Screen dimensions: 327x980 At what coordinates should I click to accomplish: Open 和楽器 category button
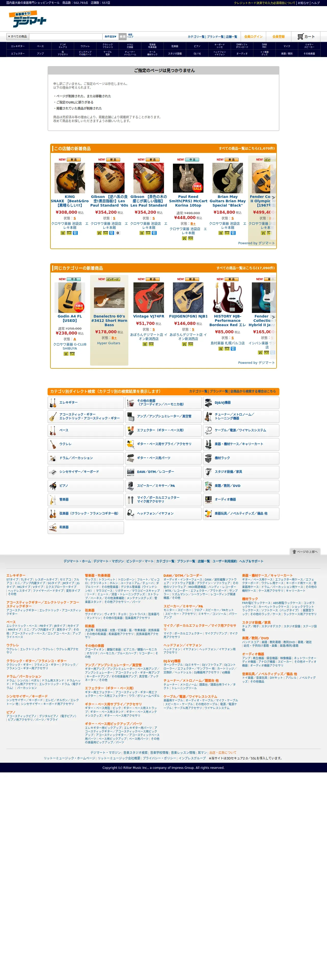coord(86,527)
